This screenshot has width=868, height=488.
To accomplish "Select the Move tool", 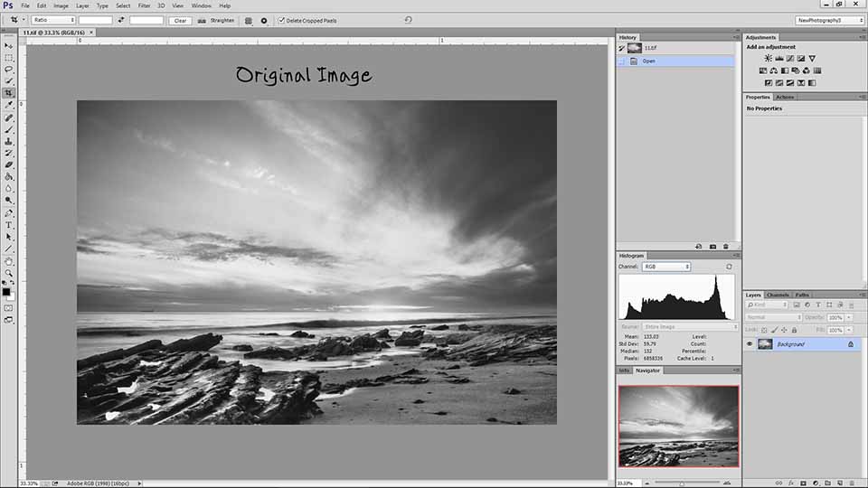I will pos(9,45).
